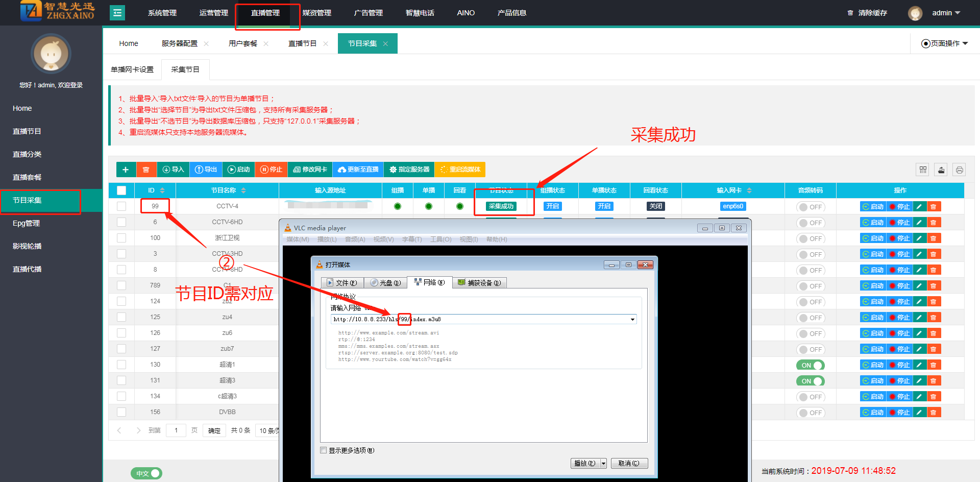Switch off the ON toggle for 超清1
980x482 pixels.
point(810,365)
